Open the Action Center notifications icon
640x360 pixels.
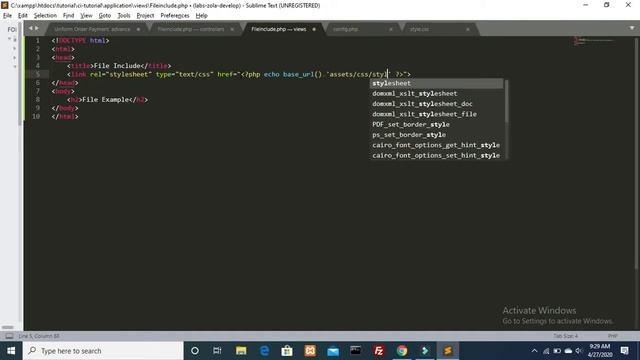point(624,351)
